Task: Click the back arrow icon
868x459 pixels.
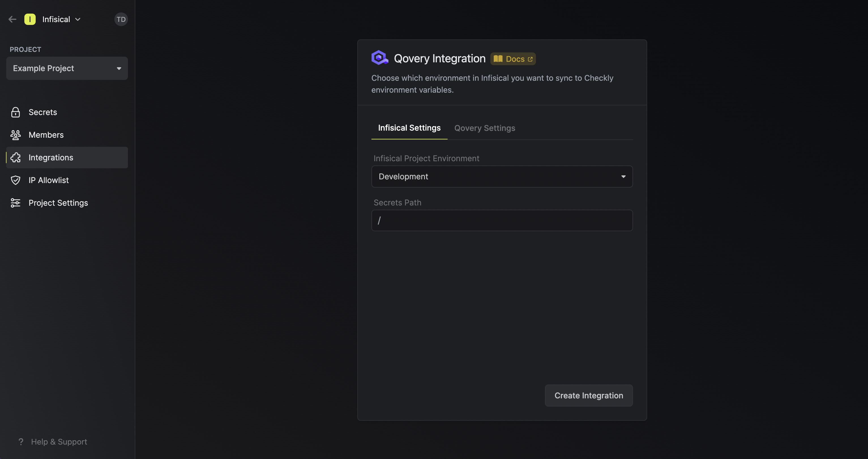Action: click(x=12, y=19)
